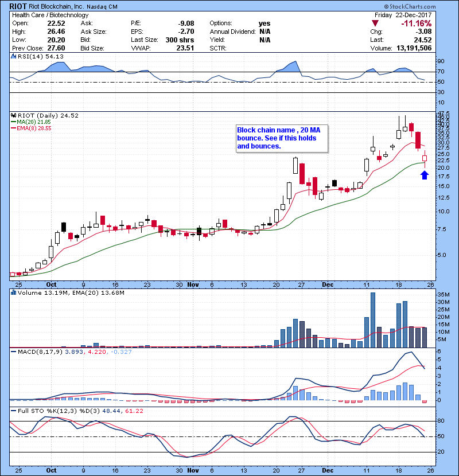Click the VWAP value 23.51

point(185,48)
